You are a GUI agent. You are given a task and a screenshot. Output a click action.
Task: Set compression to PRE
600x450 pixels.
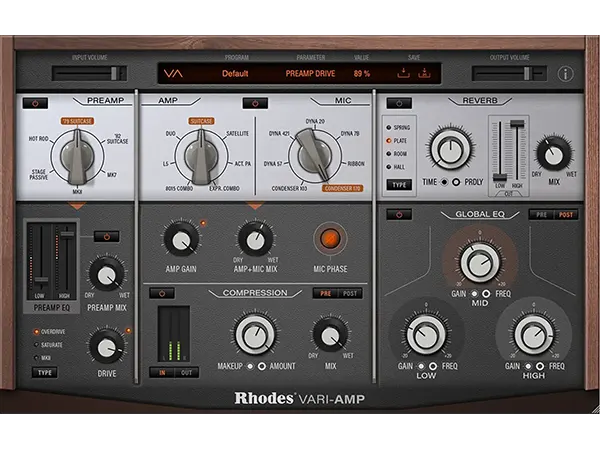325,293
